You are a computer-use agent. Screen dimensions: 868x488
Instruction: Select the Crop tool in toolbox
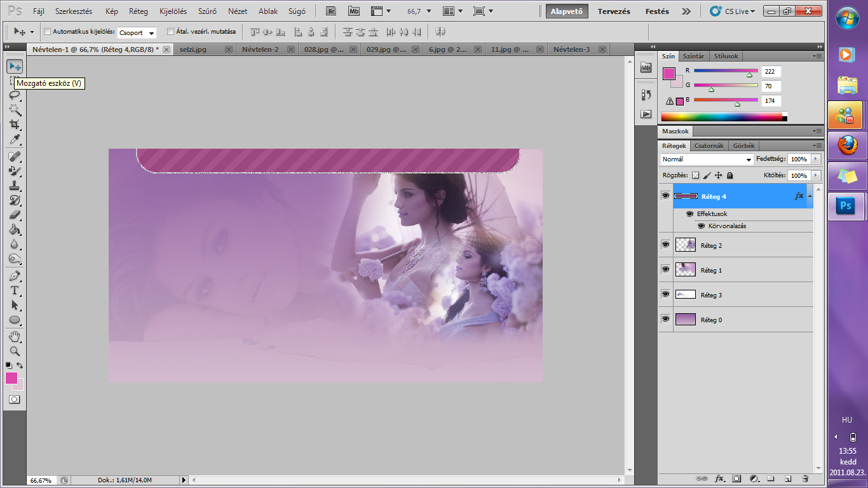coord(14,125)
